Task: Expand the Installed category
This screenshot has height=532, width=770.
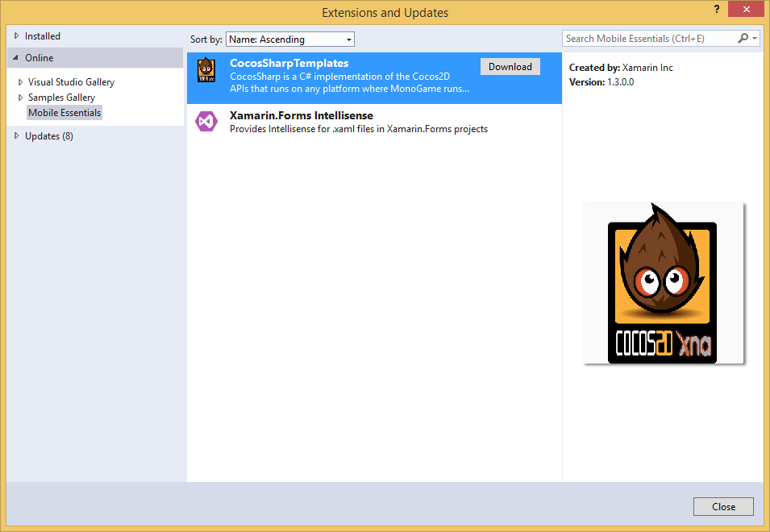Action: pyautogui.click(x=16, y=35)
